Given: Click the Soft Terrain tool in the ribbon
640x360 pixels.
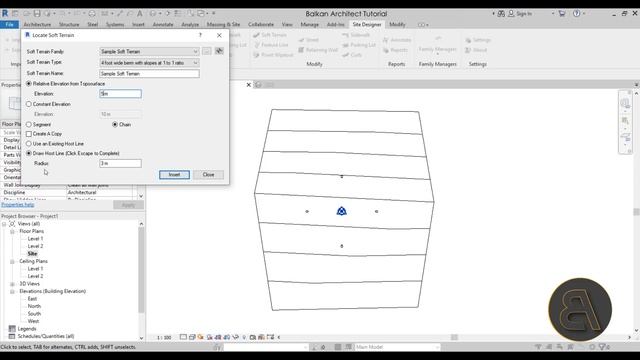Looking at the screenshot, I should (x=270, y=35).
